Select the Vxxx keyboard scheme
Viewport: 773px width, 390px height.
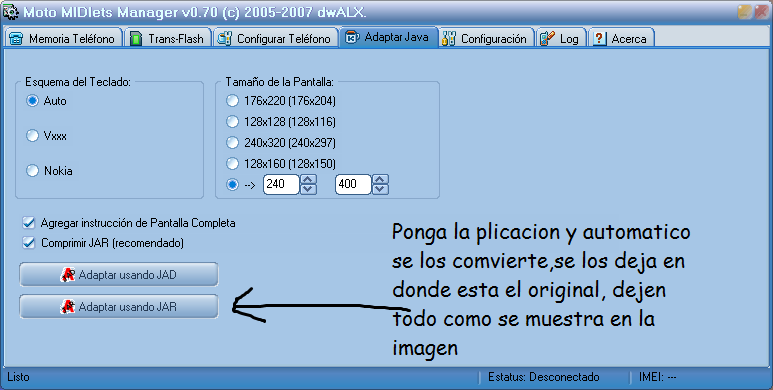32,136
